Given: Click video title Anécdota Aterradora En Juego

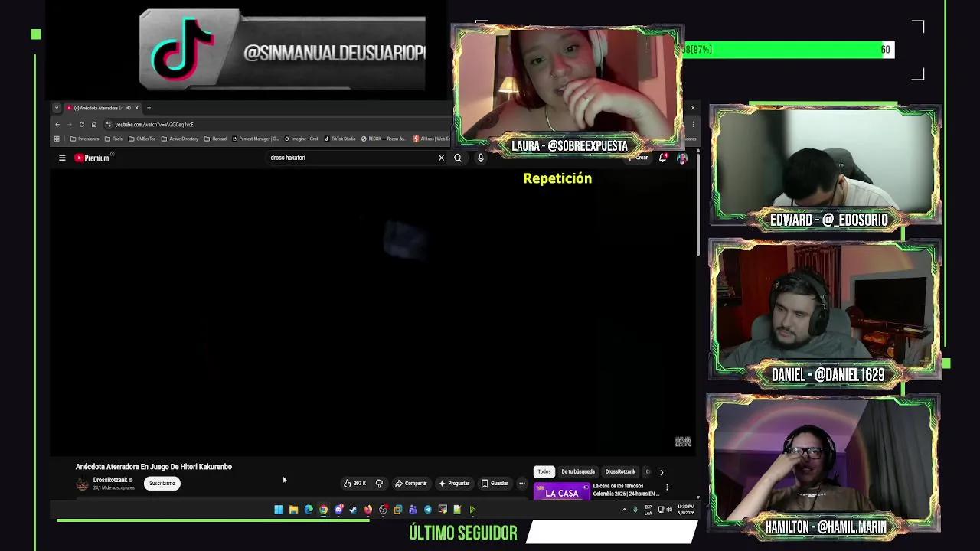Looking at the screenshot, I should (154, 467).
